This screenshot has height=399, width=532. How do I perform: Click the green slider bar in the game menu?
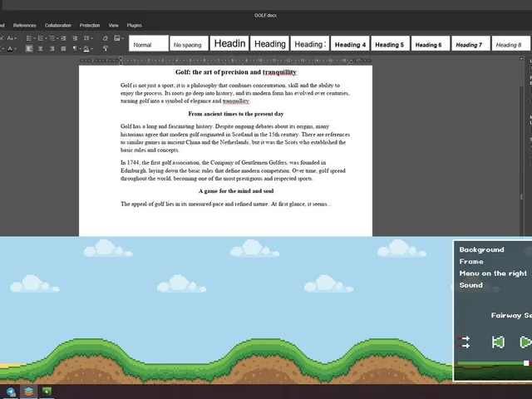click(490, 363)
